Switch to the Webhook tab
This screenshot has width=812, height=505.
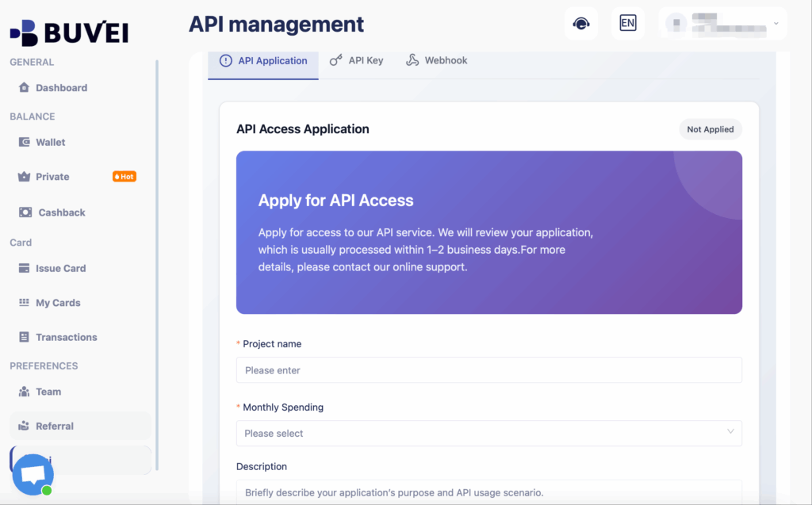pyautogui.click(x=437, y=60)
